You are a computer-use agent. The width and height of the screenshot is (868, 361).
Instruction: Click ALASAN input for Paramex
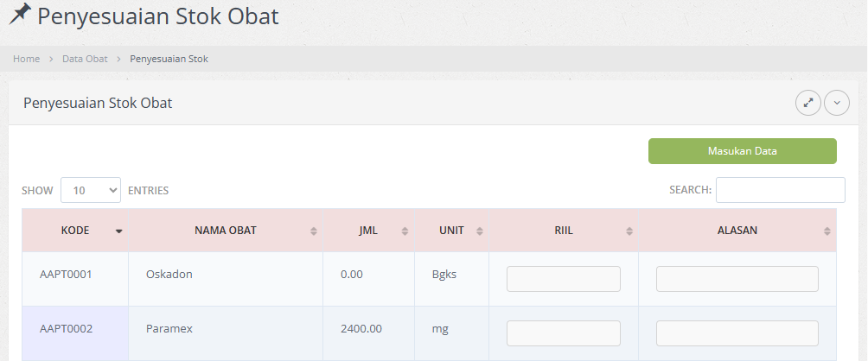737,333
